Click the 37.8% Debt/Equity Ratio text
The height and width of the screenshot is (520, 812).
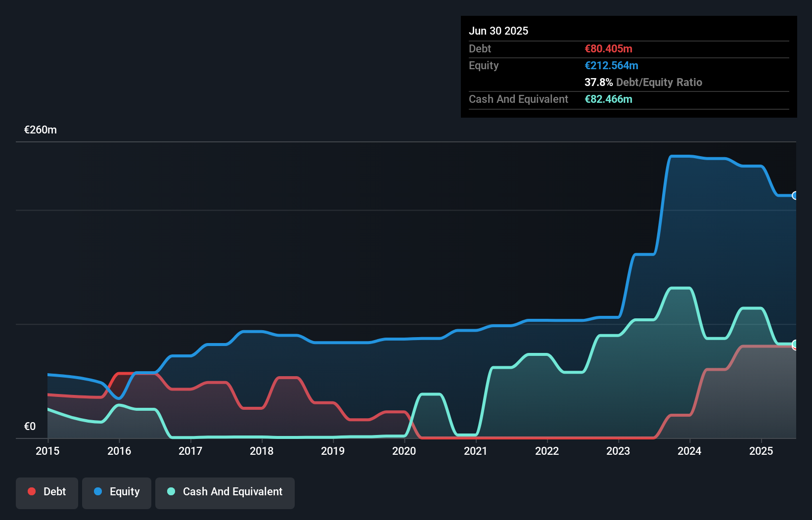(x=643, y=82)
